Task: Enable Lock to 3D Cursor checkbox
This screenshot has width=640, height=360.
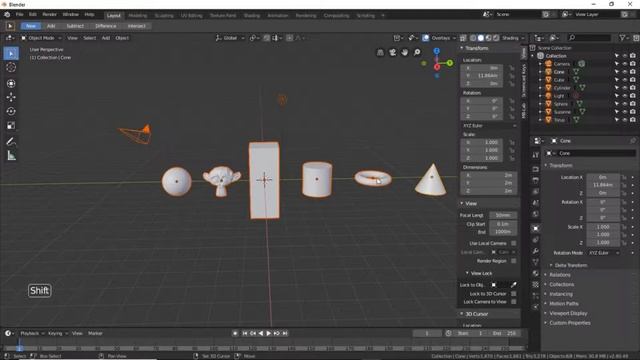Action: click(513, 293)
